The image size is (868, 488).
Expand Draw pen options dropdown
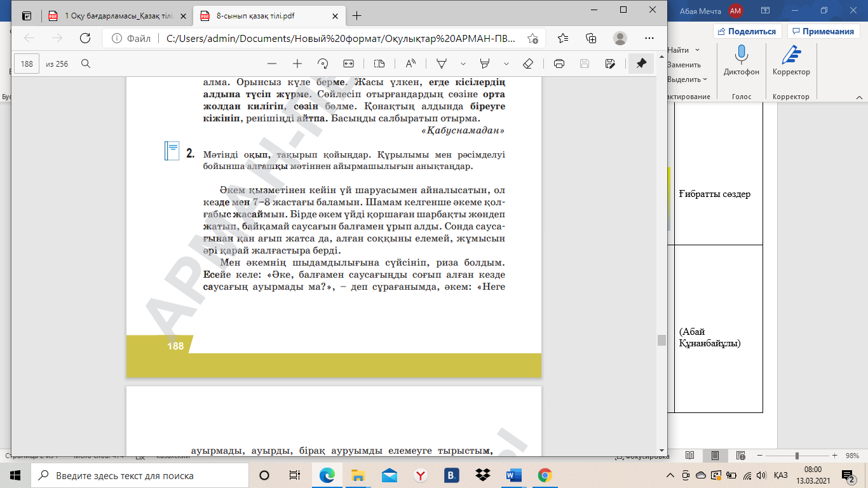coord(463,64)
